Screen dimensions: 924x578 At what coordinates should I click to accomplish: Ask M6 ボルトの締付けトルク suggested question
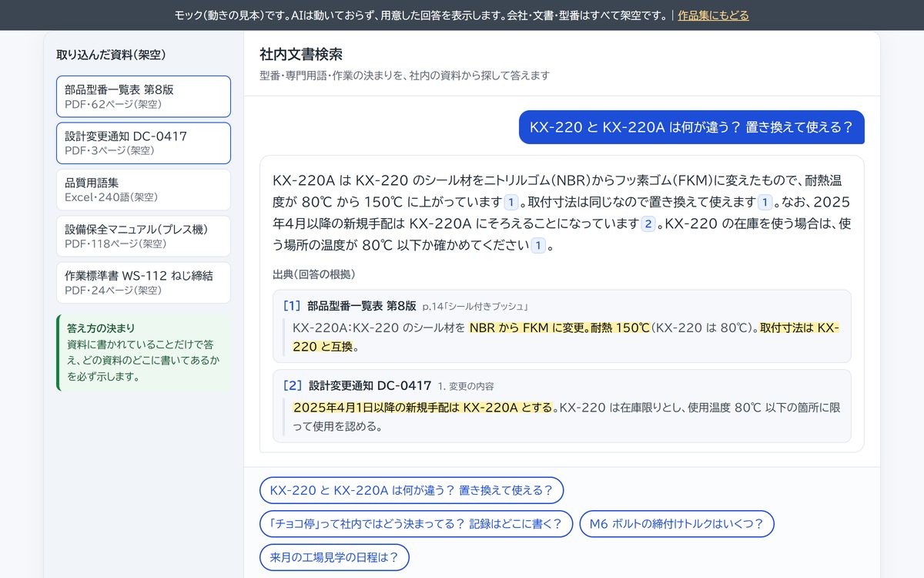click(x=676, y=524)
